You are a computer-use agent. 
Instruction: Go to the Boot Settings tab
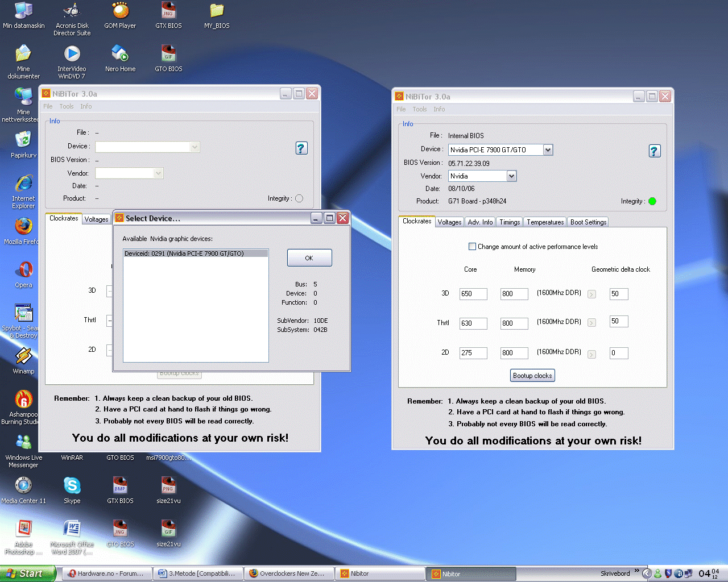[x=588, y=222]
